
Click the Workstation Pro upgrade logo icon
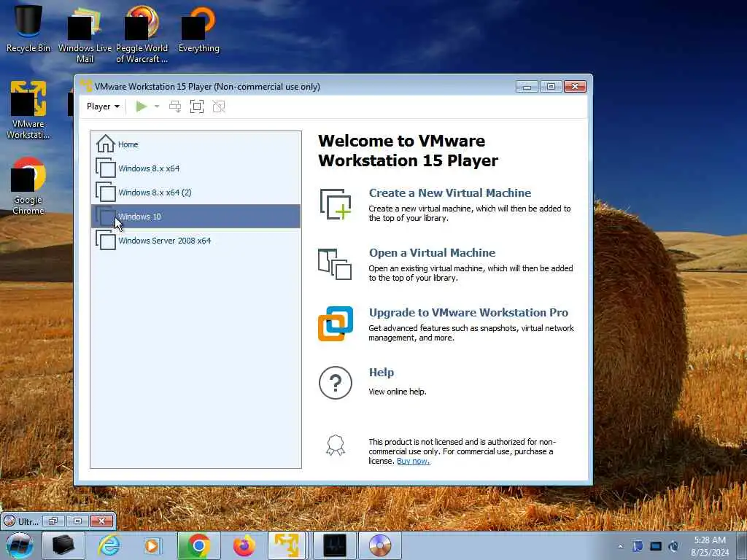click(336, 324)
